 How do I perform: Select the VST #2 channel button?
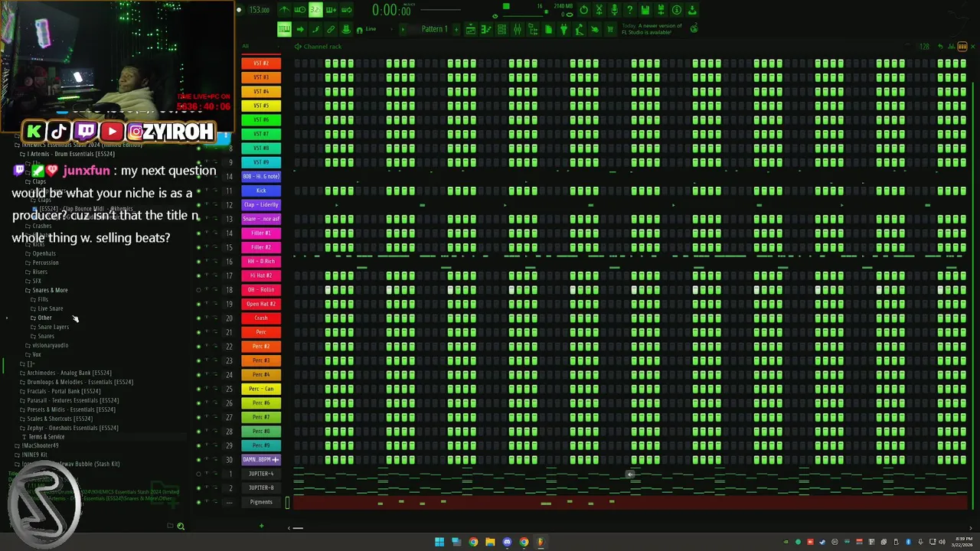click(x=261, y=63)
